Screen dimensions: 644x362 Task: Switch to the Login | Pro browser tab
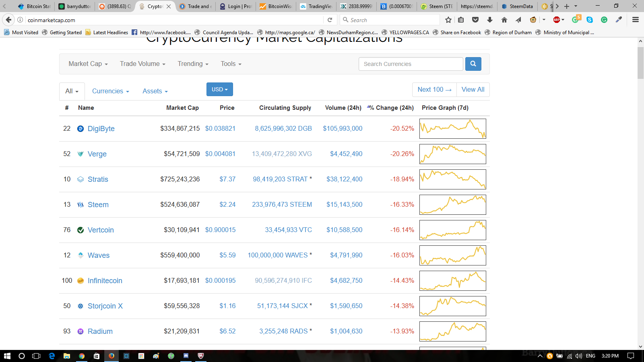click(235, 6)
